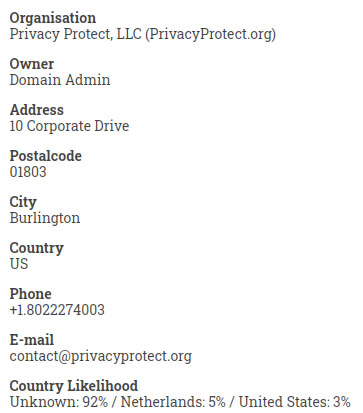Click the United States: 3% text
The image size is (363, 413).
pyautogui.click(x=295, y=402)
